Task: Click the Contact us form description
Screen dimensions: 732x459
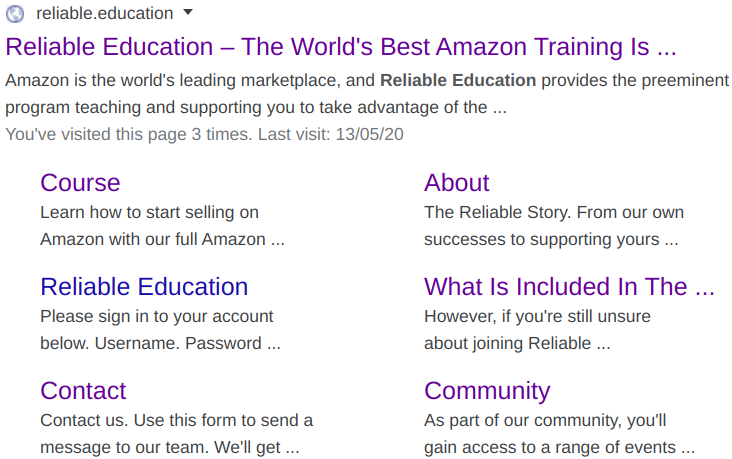Action: [176, 434]
